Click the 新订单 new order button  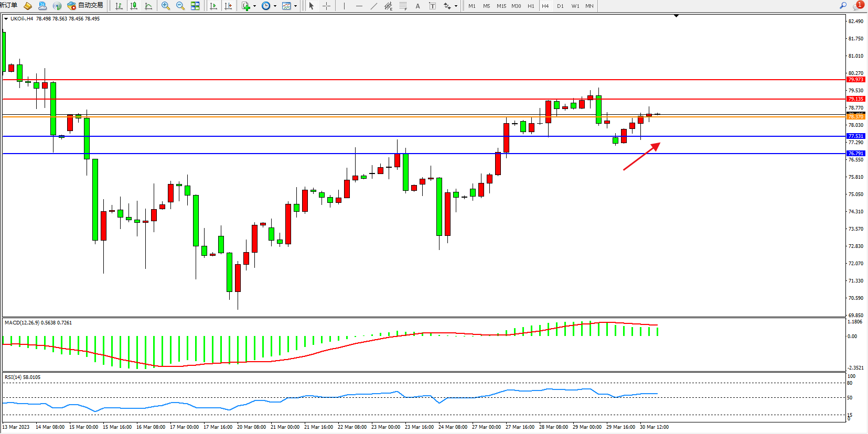8,5
